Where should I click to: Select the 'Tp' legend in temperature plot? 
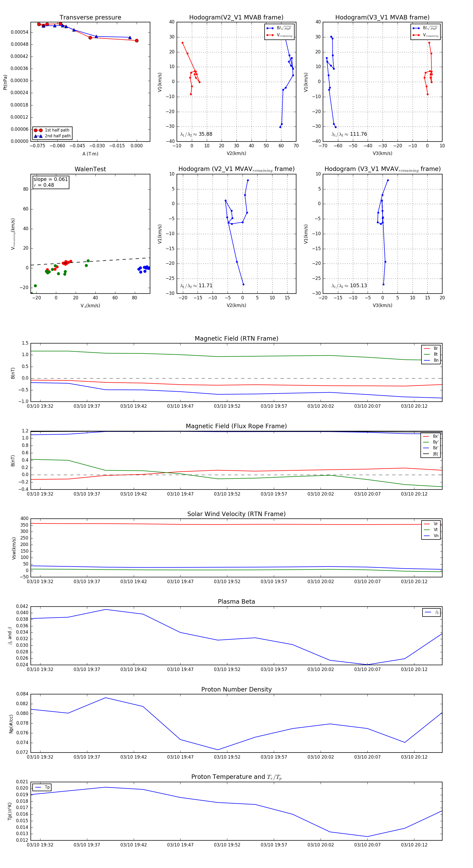(42, 788)
